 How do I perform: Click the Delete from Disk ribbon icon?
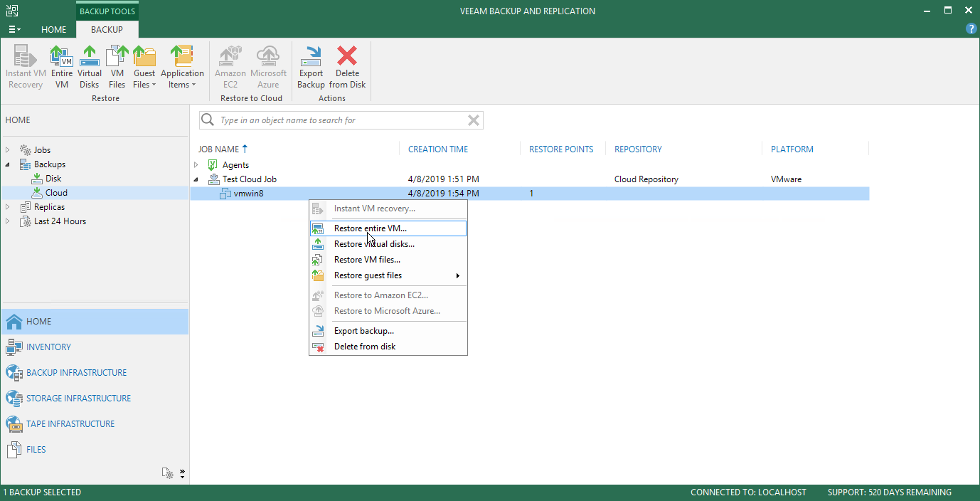(x=347, y=67)
